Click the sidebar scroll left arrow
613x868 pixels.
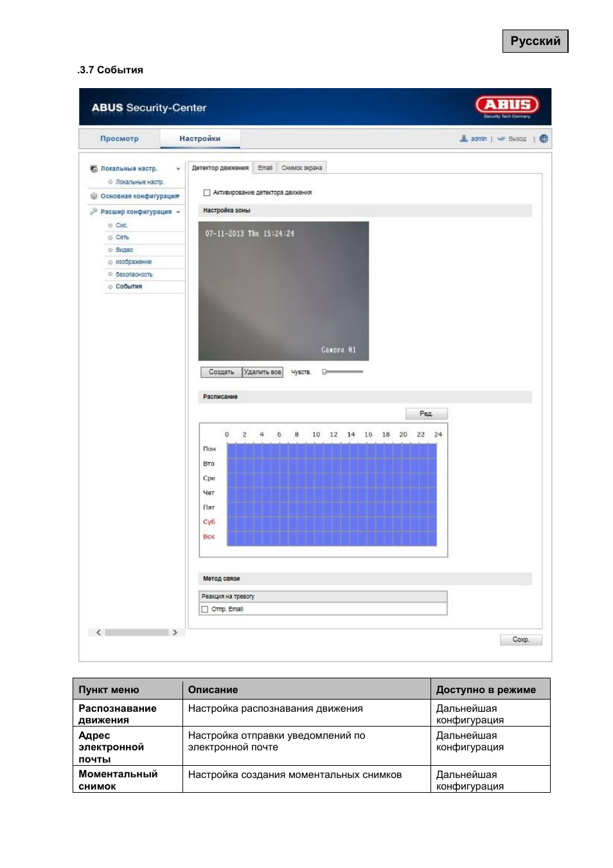98,633
